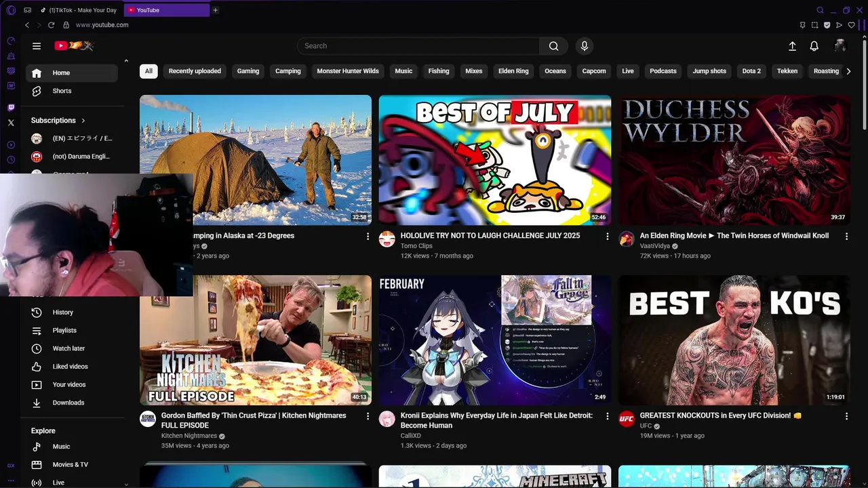Open Home in the YouTube sidebar

click(x=72, y=73)
